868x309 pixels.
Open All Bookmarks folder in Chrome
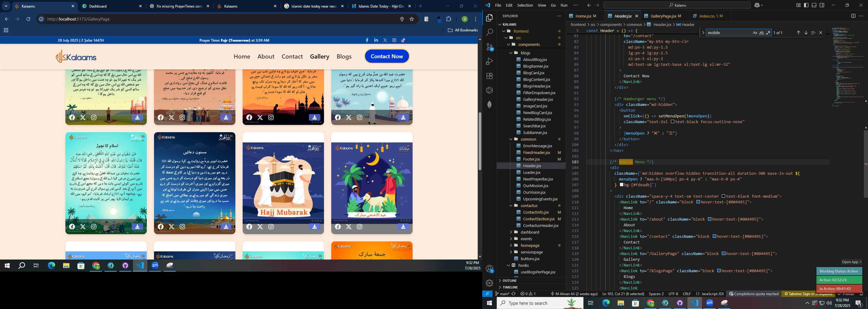tap(463, 30)
